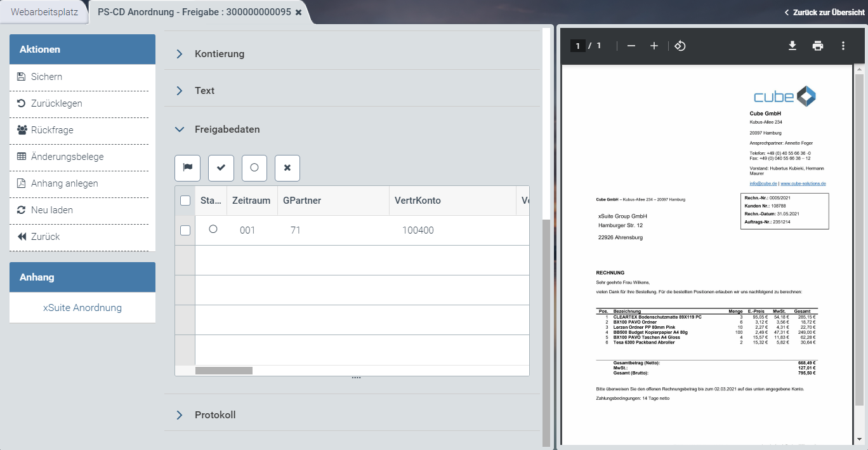Expand the Kontierung section
The height and width of the screenshot is (450, 868).
coord(219,54)
